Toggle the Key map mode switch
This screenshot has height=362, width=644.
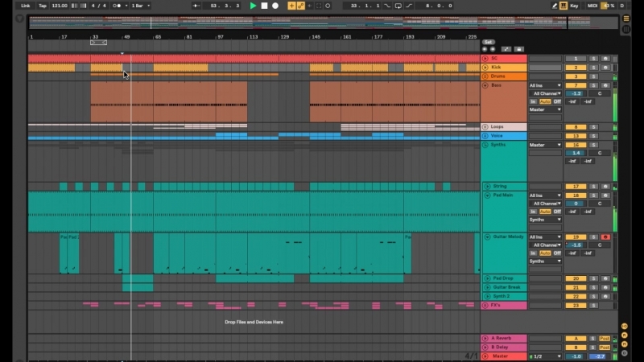click(x=575, y=6)
